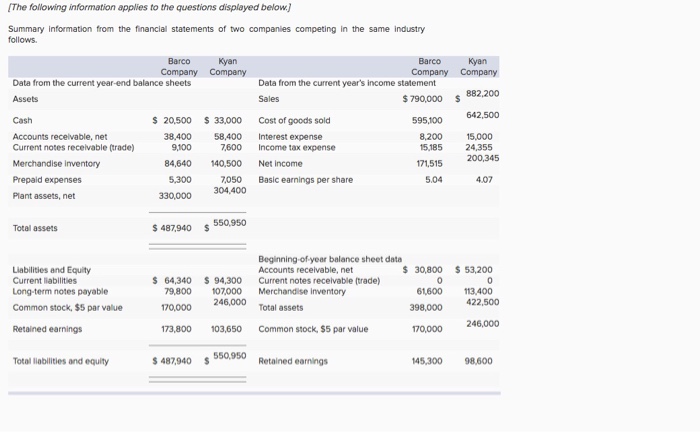Select Kyan's sales figure 882,200

(483, 94)
